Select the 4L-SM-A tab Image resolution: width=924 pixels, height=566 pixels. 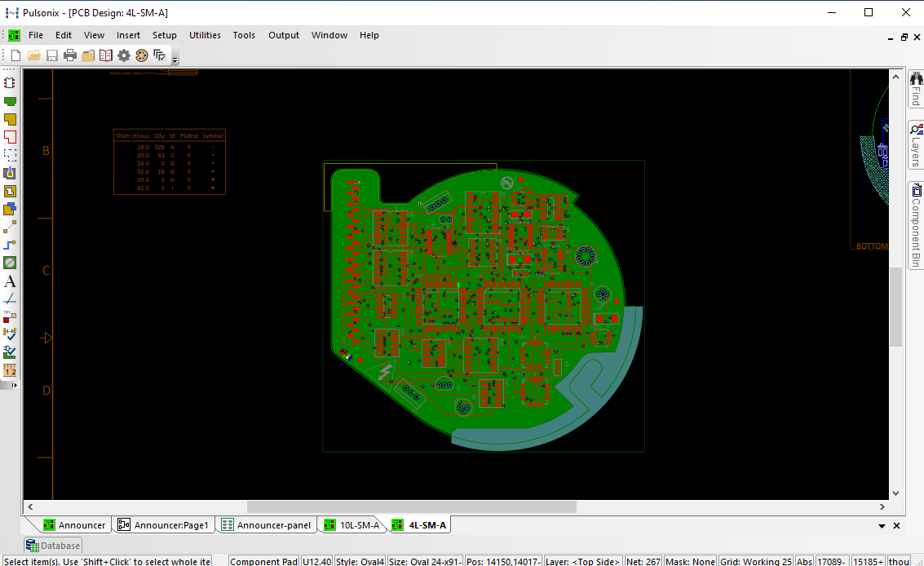419,525
